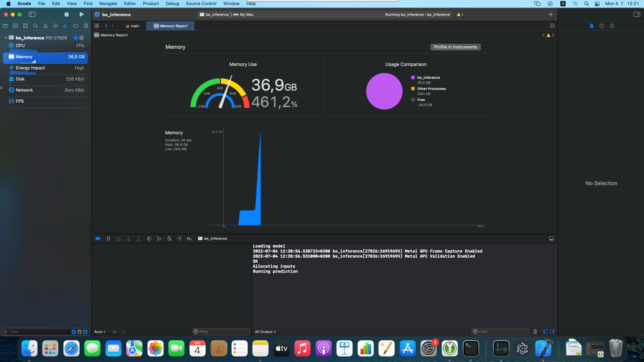Open the Report navigator
644x362 pixels.
point(86,26)
